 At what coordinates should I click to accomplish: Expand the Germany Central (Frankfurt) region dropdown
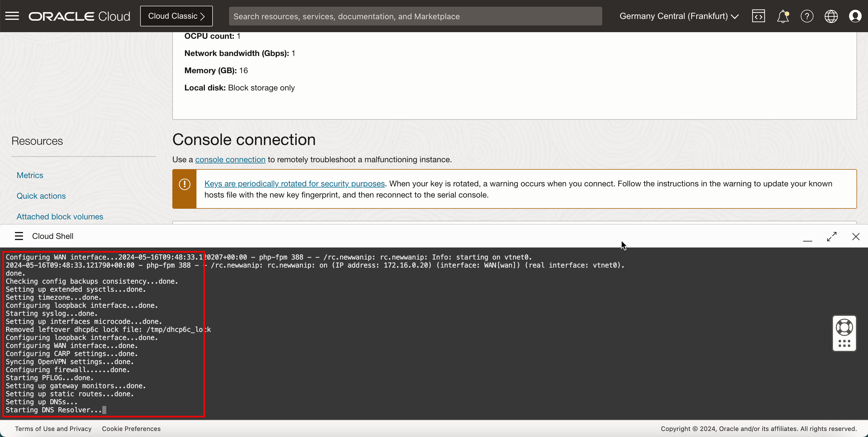click(x=679, y=16)
